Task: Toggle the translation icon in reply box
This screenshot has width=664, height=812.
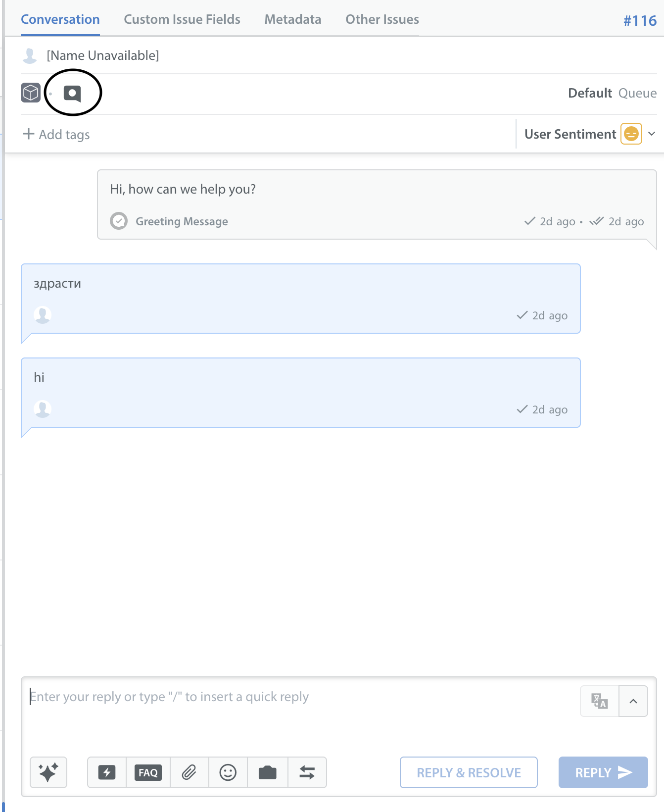Action: click(x=600, y=701)
